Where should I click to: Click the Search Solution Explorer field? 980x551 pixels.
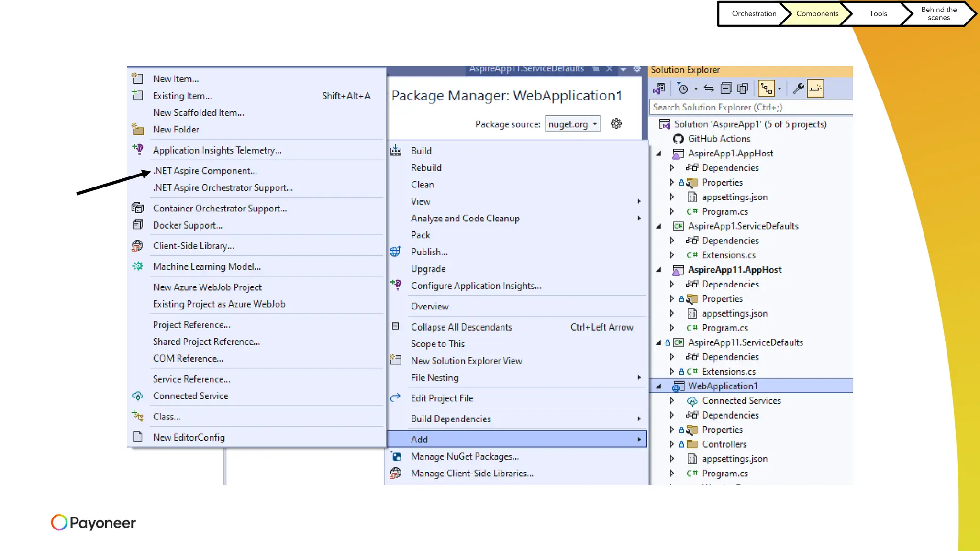(x=751, y=107)
